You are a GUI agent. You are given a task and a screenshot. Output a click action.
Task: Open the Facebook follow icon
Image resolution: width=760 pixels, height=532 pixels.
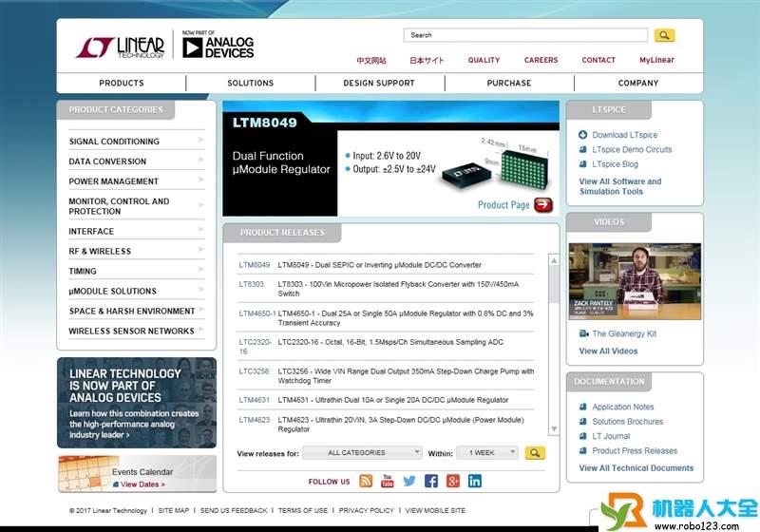(x=431, y=481)
